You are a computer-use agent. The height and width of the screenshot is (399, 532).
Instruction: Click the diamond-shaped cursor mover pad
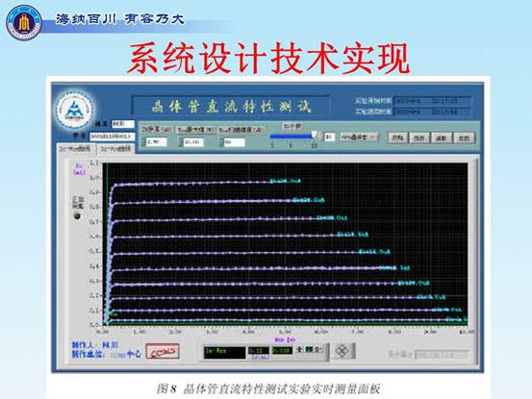point(342,351)
